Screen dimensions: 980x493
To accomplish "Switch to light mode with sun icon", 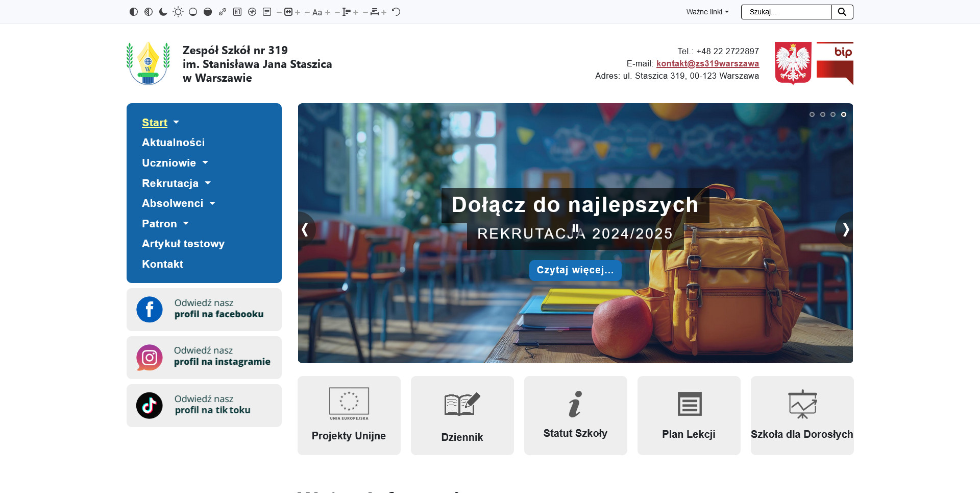I will pyautogui.click(x=178, y=12).
